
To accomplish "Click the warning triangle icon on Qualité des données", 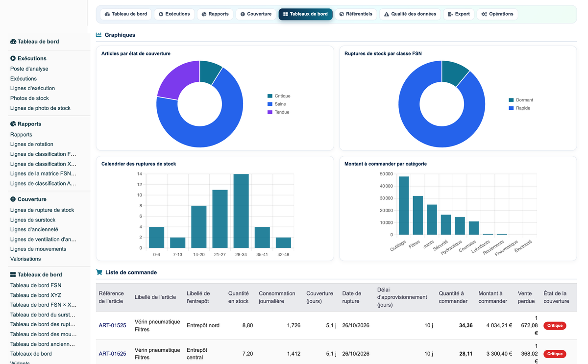I will click(x=387, y=14).
